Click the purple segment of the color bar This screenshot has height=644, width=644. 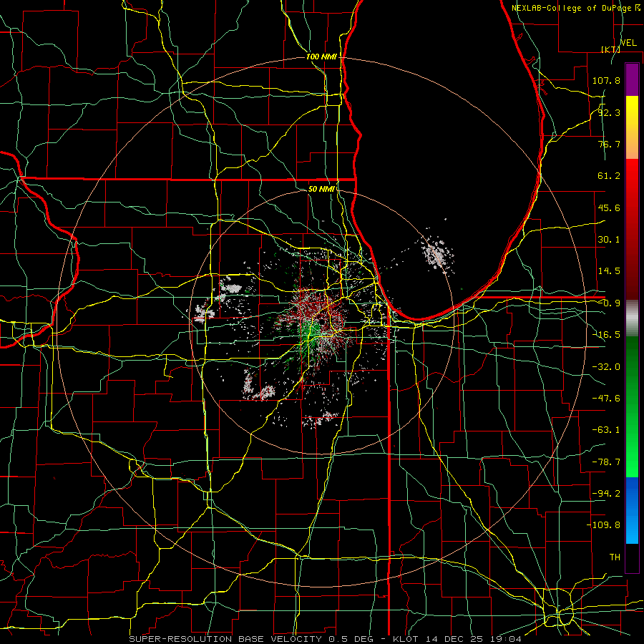click(x=632, y=79)
